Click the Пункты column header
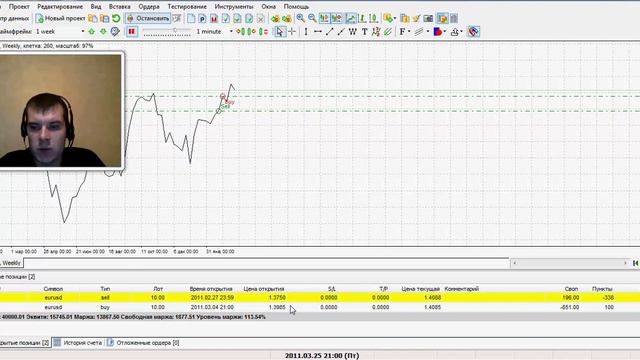The image size is (640, 360). 602,289
